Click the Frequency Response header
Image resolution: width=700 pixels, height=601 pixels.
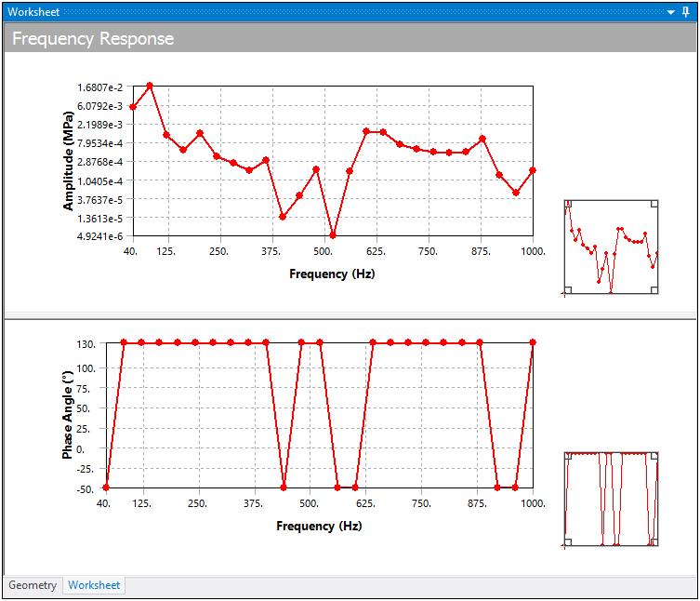[93, 39]
